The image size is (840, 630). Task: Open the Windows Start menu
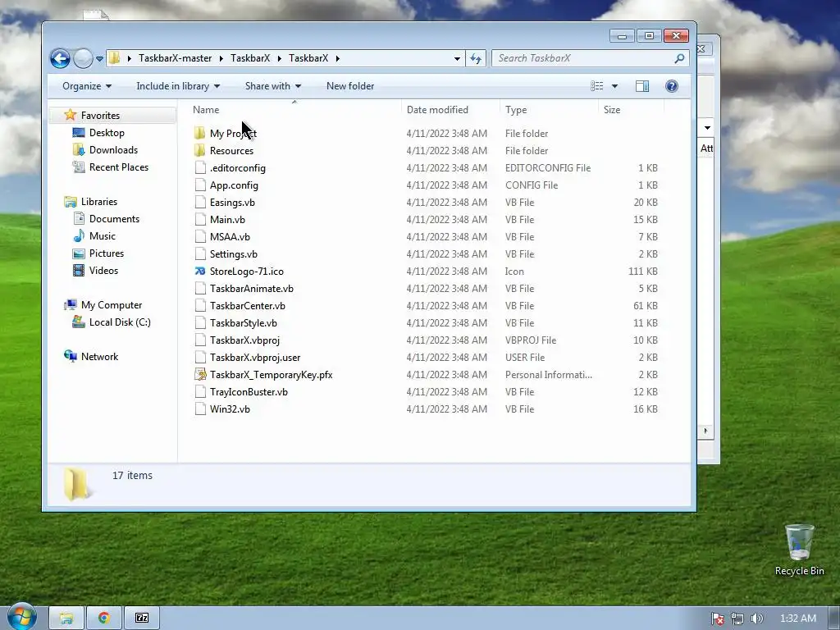click(21, 616)
